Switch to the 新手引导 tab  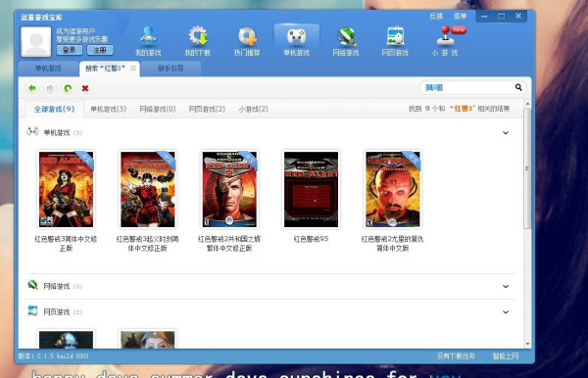171,69
